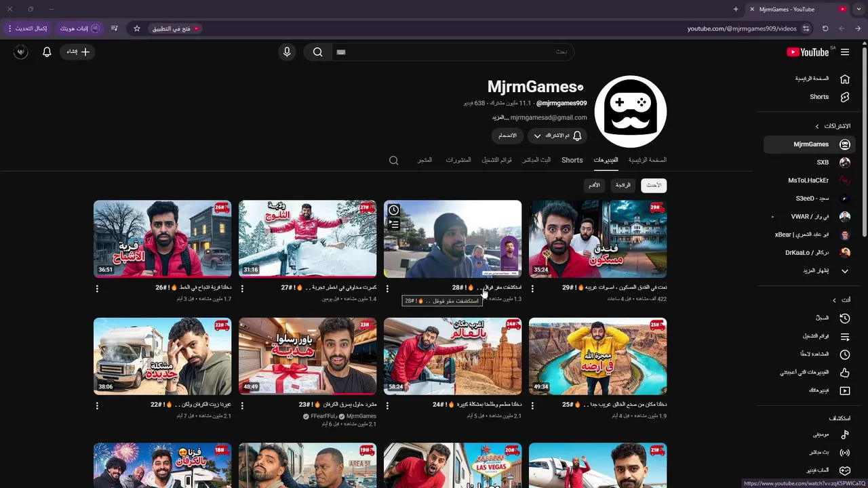Screen dimensions: 868x488
Task: Switch to البث المباشر channel tab
Action: point(536,160)
